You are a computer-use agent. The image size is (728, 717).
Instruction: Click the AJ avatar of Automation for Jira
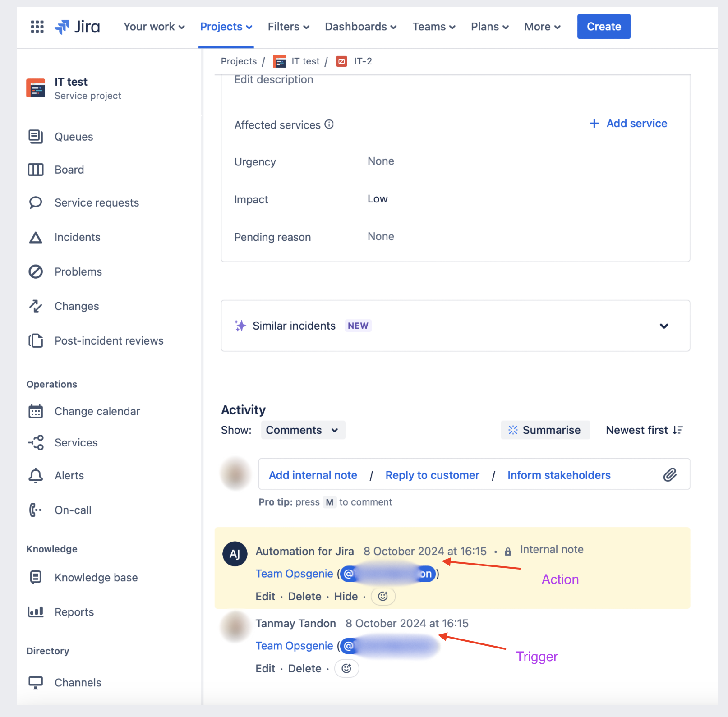coord(235,554)
